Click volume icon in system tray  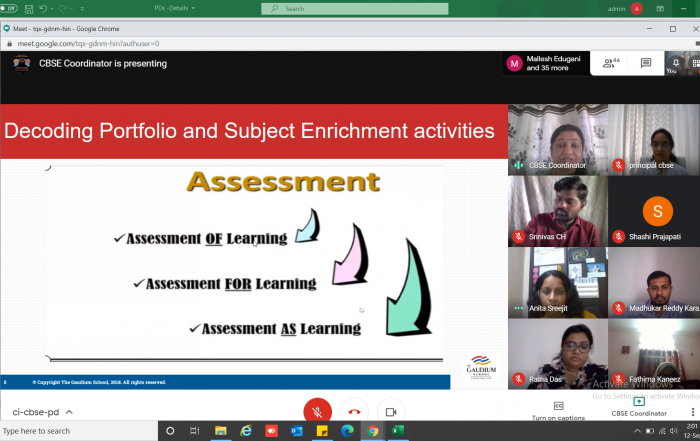coord(674,431)
